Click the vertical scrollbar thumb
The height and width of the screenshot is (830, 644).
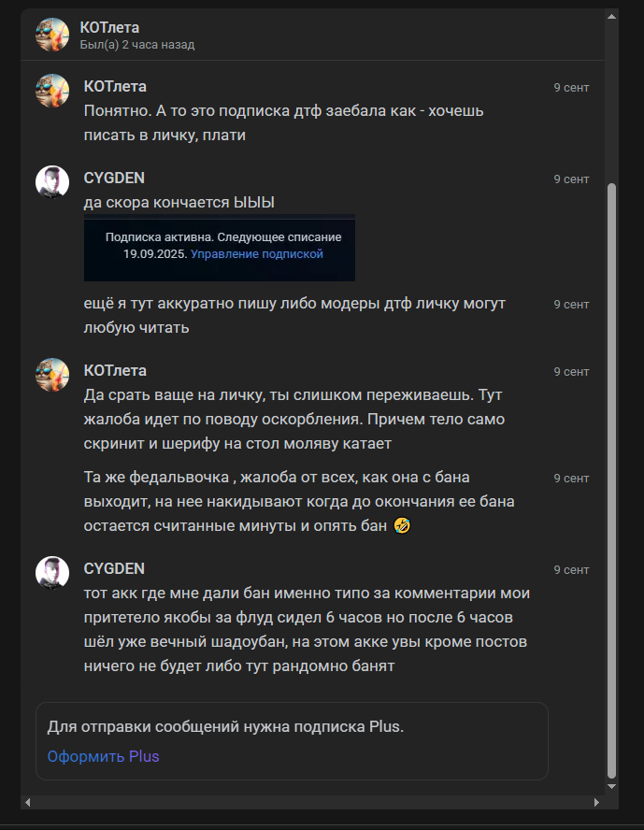click(x=612, y=467)
